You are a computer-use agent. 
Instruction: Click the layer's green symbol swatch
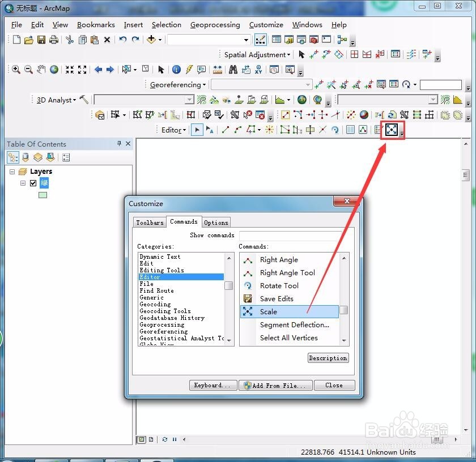pos(43,195)
